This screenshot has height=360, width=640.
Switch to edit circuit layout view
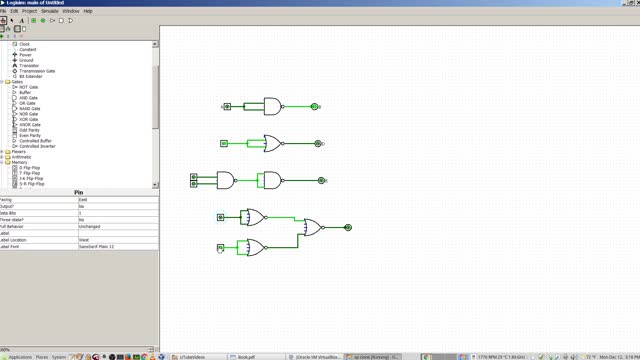(x=17, y=29)
